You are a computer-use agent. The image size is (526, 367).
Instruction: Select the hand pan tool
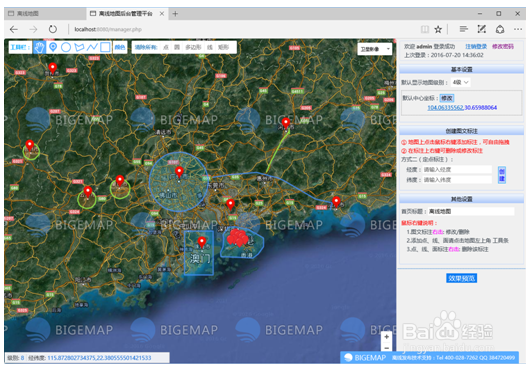(39, 47)
